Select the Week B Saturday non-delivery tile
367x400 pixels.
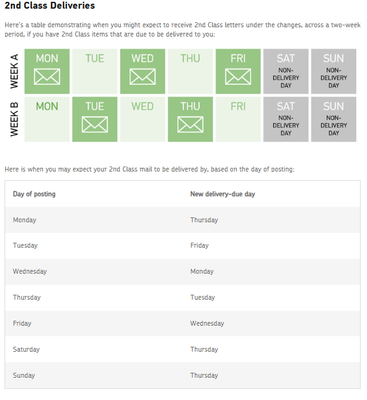pyautogui.click(x=286, y=119)
